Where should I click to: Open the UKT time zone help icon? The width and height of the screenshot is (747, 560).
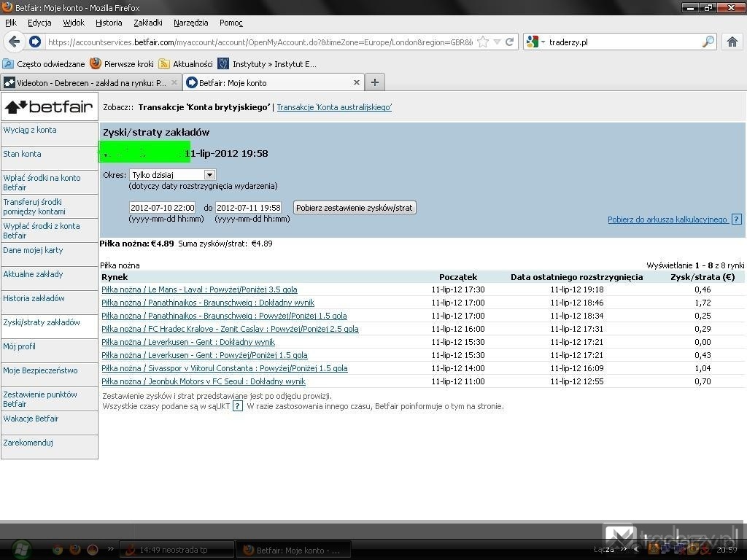point(238,406)
